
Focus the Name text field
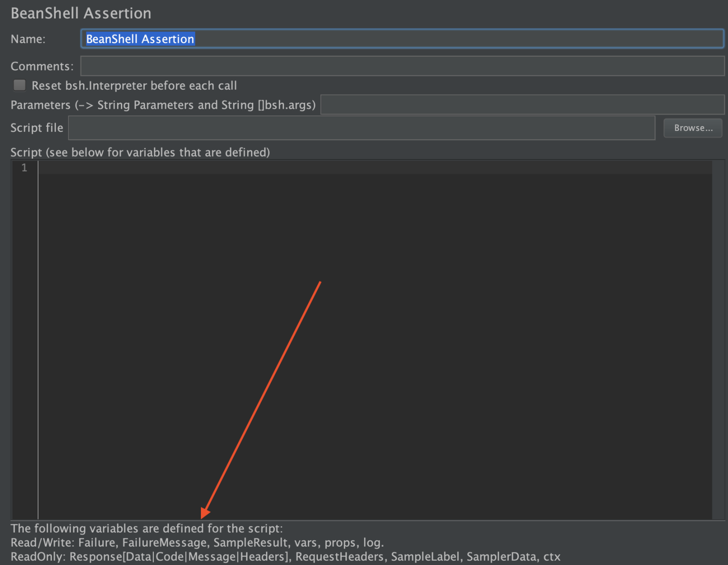[x=402, y=39]
